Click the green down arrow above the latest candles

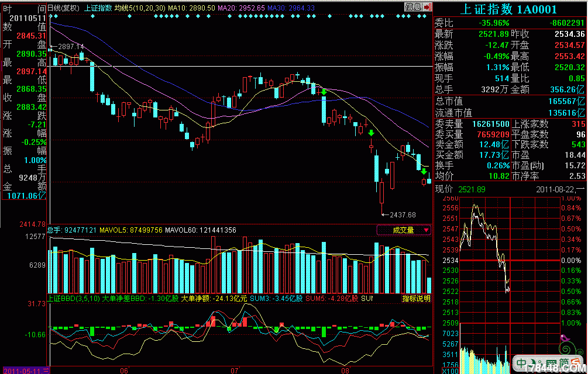(x=424, y=172)
